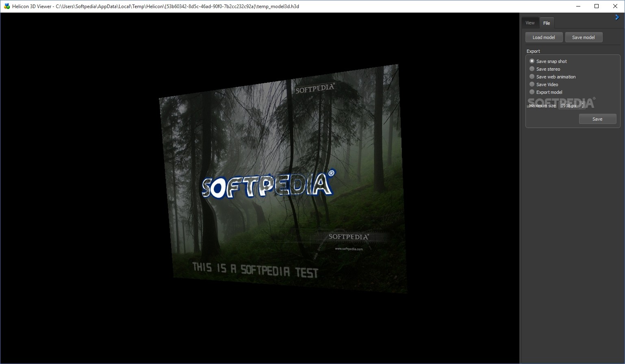Minimize the Helicon 3D Viewer window
The image size is (625, 364).
[578, 6]
